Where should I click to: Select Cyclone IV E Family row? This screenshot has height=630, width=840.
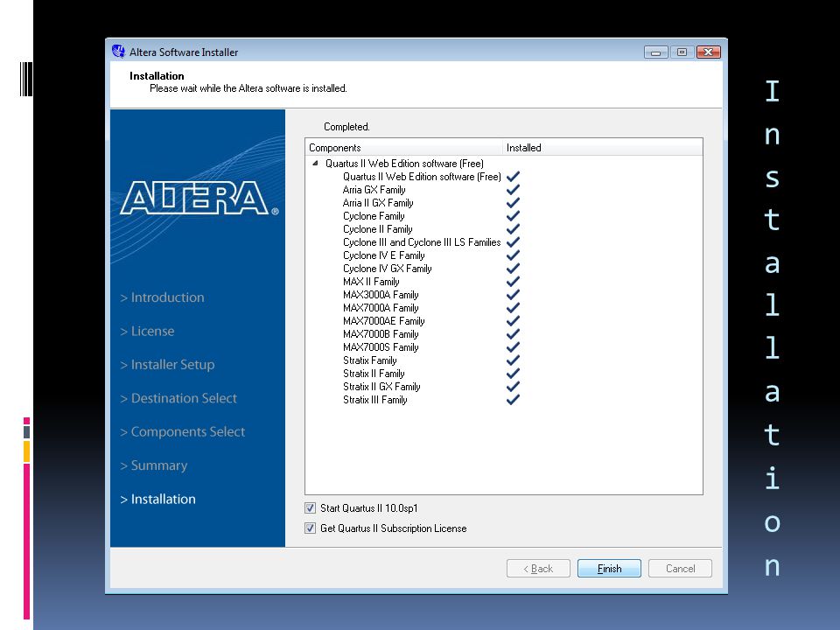[383, 255]
